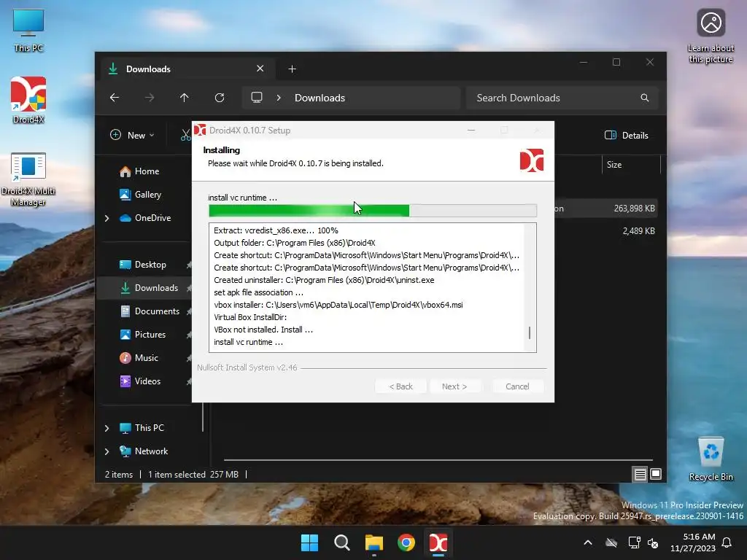Click "VBox not installed. Install ..." log line
Viewport: 747px width, 560px height.
[x=263, y=330]
